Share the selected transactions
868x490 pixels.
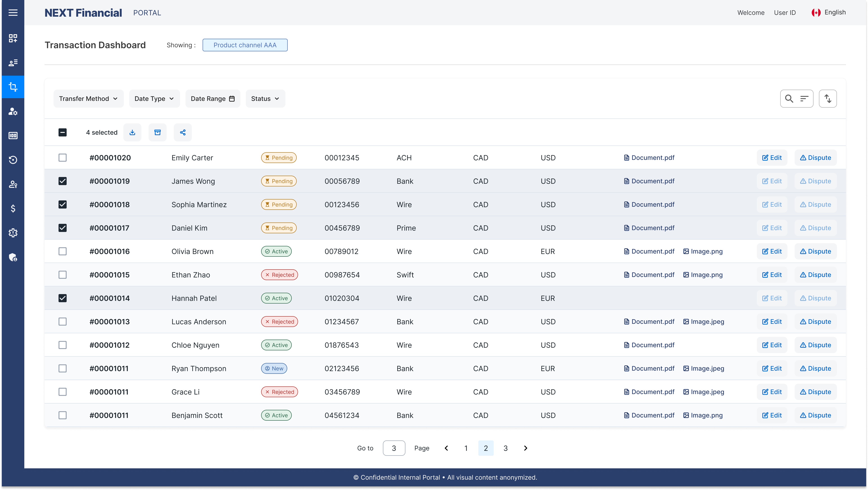[x=183, y=132]
